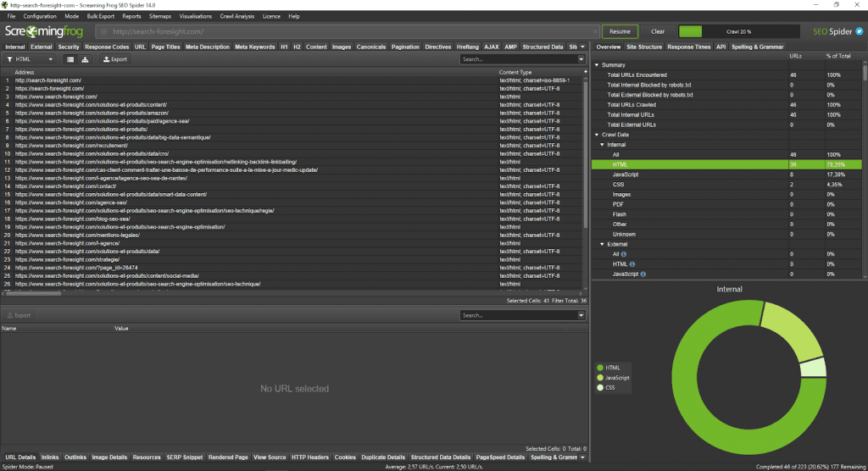Select the recrutement/ URL row
This screenshot has width=868, height=471.
point(292,146)
